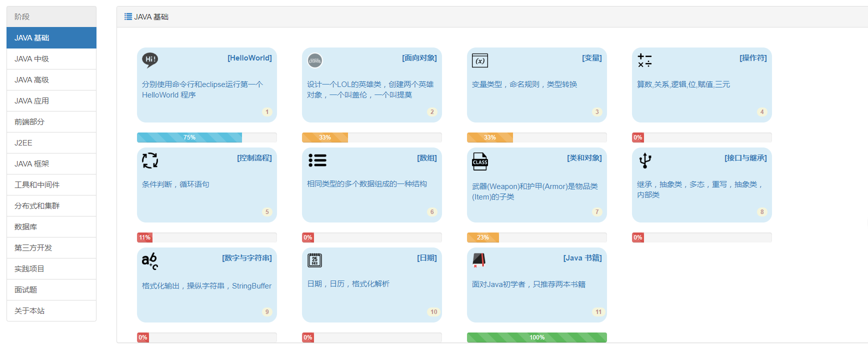Go to JAVA 应用 section
The height and width of the screenshot is (351, 868).
(51, 101)
